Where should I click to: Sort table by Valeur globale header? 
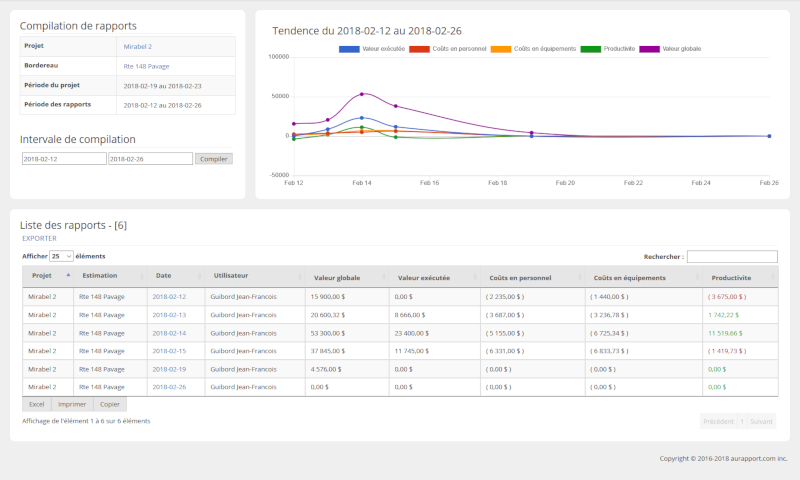click(337, 277)
